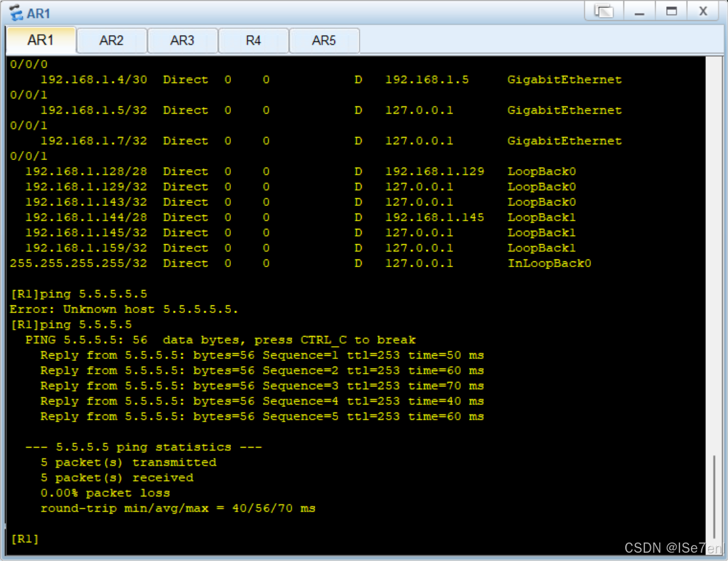Click LoopBack0 on the 192.168.1.128/28 row
This screenshot has width=728, height=561.
(x=541, y=171)
